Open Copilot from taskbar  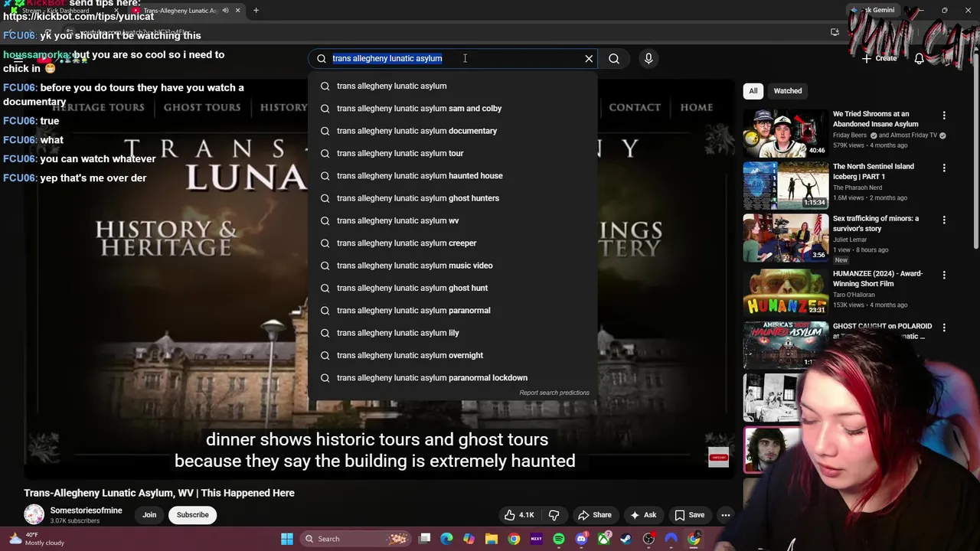(469, 539)
